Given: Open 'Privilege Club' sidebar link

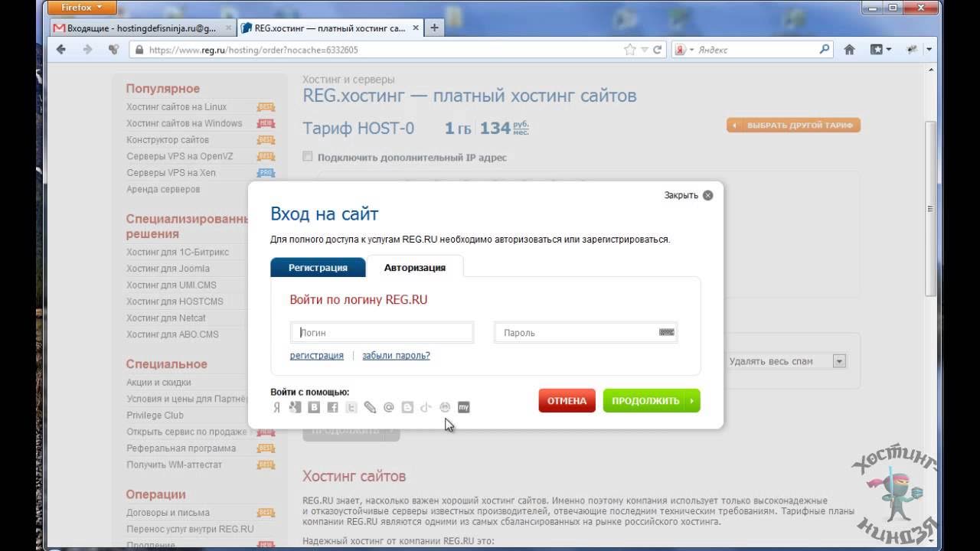Looking at the screenshot, I should tap(155, 415).
